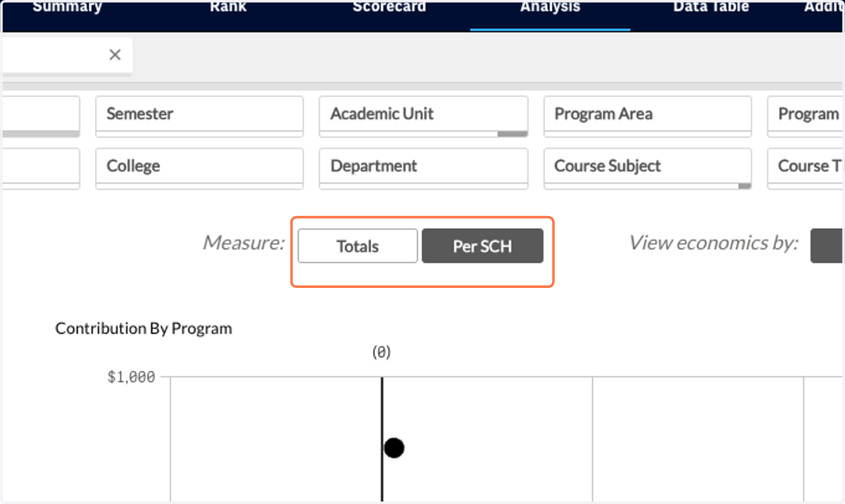The width and height of the screenshot is (845, 504).
Task: Click the (0) axis marker label
Action: pos(381,352)
